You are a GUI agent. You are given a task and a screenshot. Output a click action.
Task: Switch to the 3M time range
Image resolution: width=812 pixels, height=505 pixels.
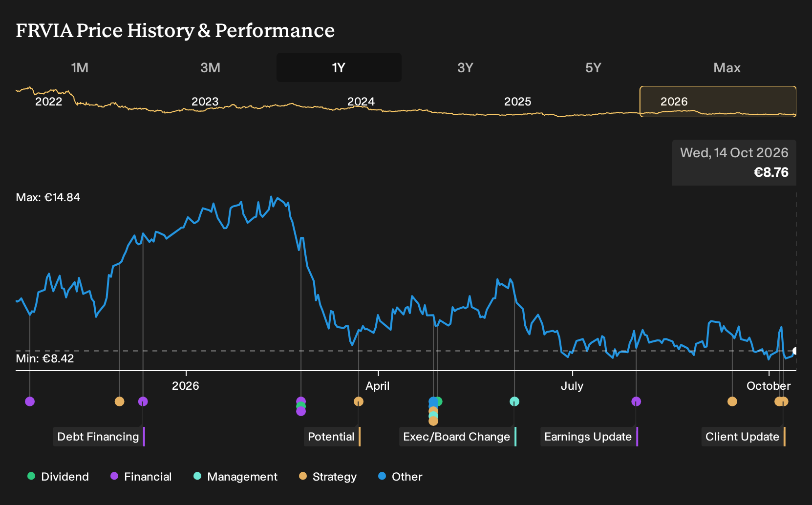pos(210,67)
